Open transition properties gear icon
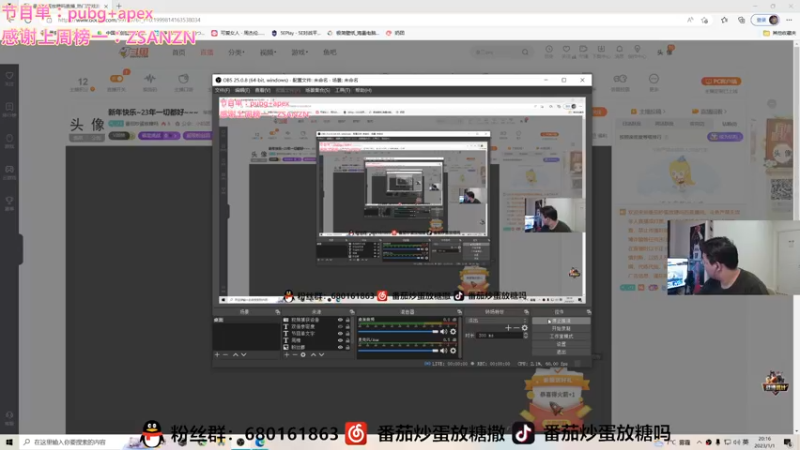 524,328
